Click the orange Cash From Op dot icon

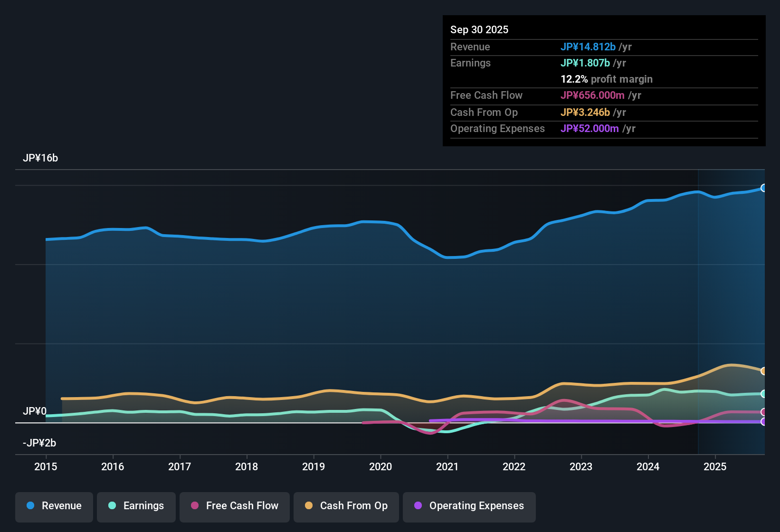[x=308, y=506]
